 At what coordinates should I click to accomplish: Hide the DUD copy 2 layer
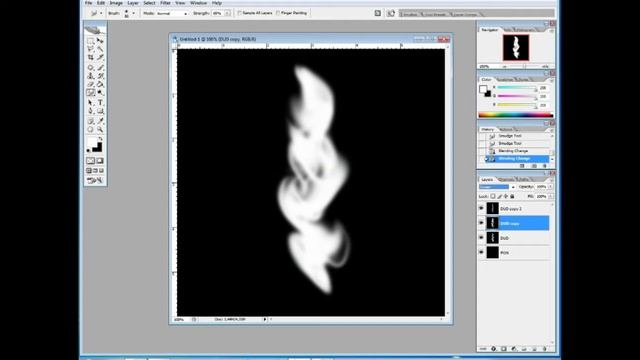[482, 209]
